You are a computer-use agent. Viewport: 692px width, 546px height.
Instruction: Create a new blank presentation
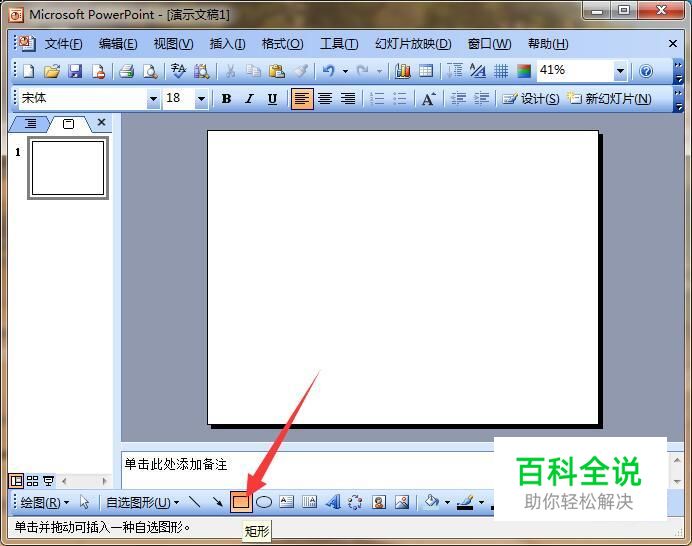point(29,71)
